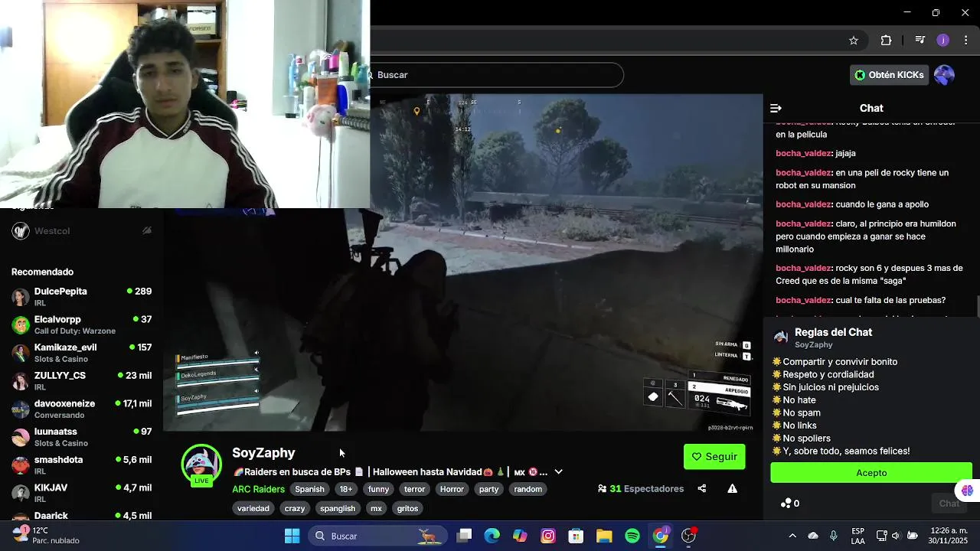Open Spotify from the taskbar
This screenshot has width=980, height=551.
pos(632,536)
